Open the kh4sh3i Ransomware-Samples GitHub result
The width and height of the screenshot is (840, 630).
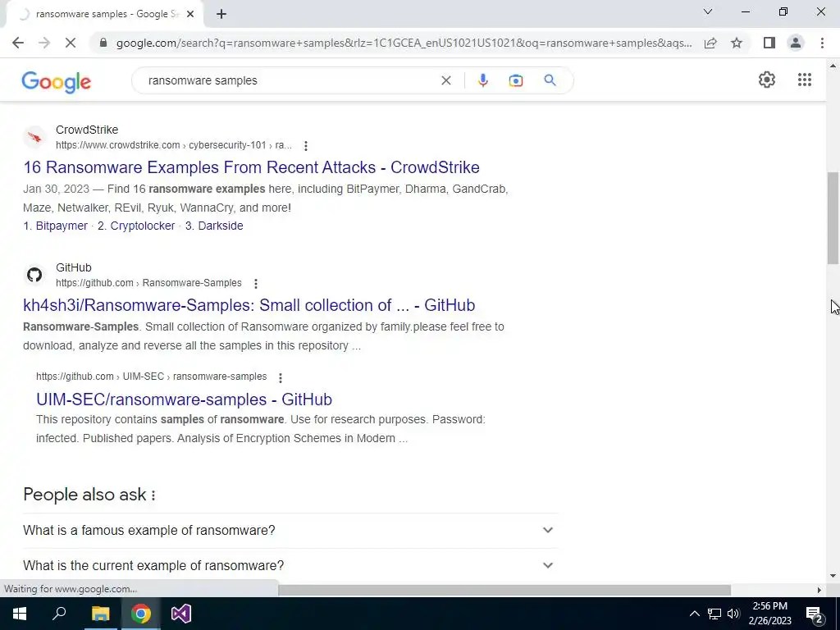click(249, 305)
